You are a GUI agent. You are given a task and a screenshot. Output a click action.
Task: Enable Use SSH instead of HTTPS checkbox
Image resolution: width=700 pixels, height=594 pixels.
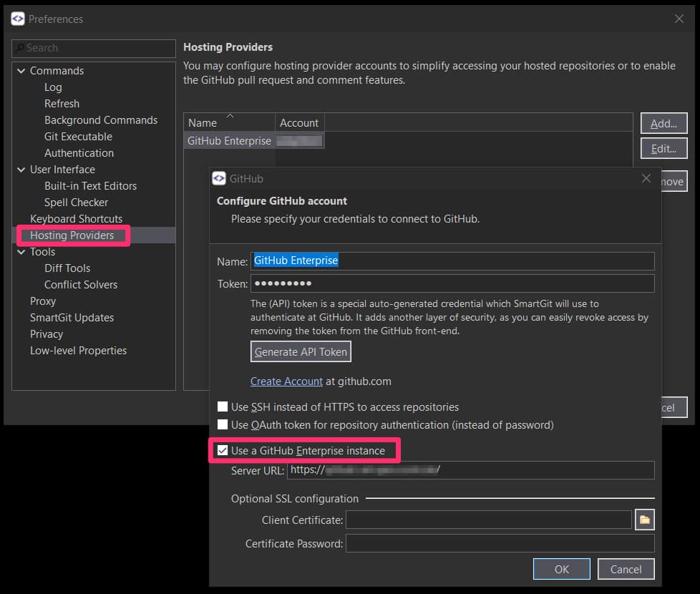pyautogui.click(x=223, y=407)
